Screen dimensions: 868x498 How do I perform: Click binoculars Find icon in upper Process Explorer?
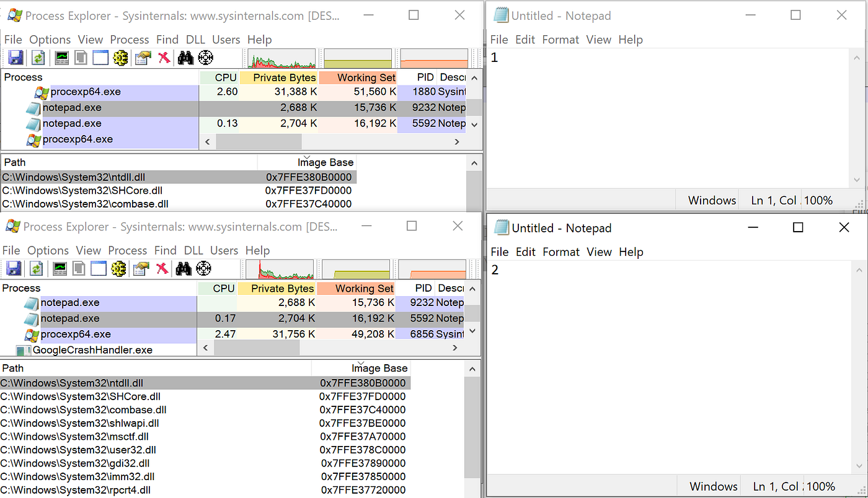185,58
